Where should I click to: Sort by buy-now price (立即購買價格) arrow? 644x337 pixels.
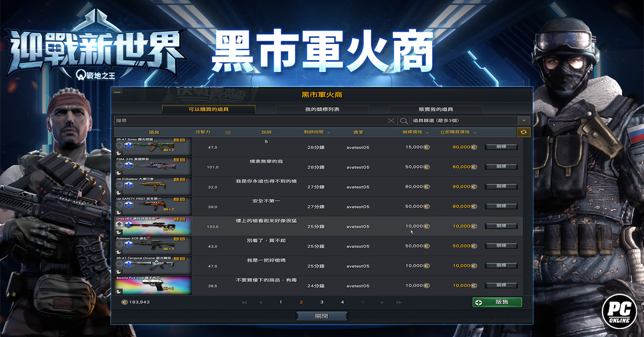tap(474, 132)
